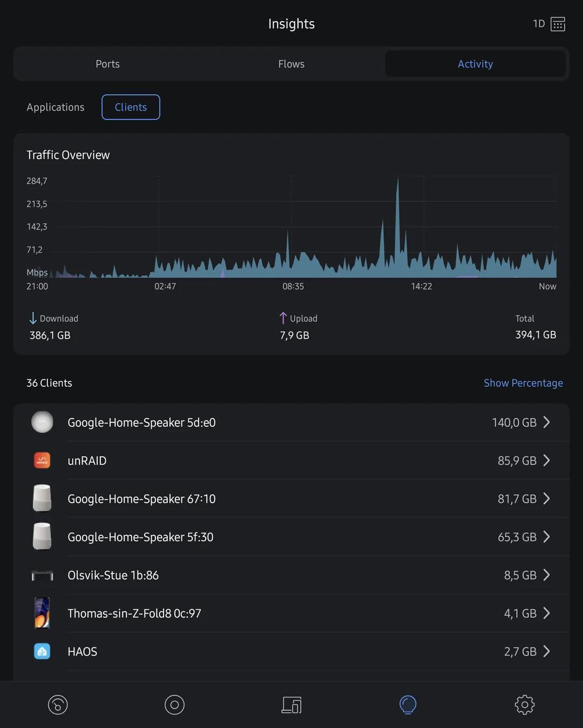The width and height of the screenshot is (583, 728).
Task: Open the Thomas-sin-Z-Fold8 0c:97 client name
Action: pos(134,614)
